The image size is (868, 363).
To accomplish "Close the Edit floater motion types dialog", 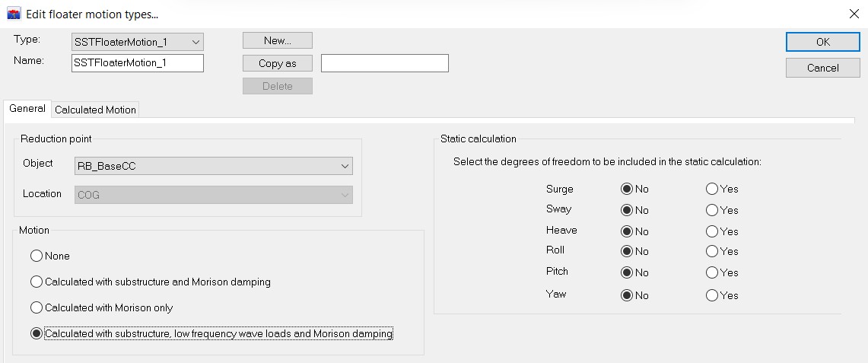I will coord(853,14).
